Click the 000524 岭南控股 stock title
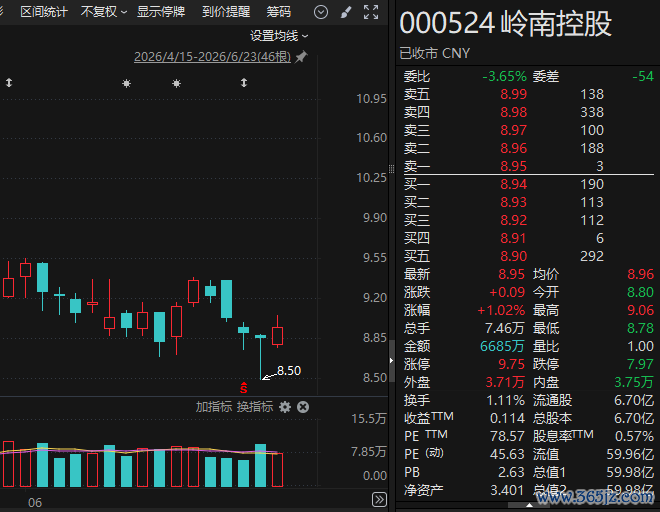The width and height of the screenshot is (660, 512). click(506, 23)
